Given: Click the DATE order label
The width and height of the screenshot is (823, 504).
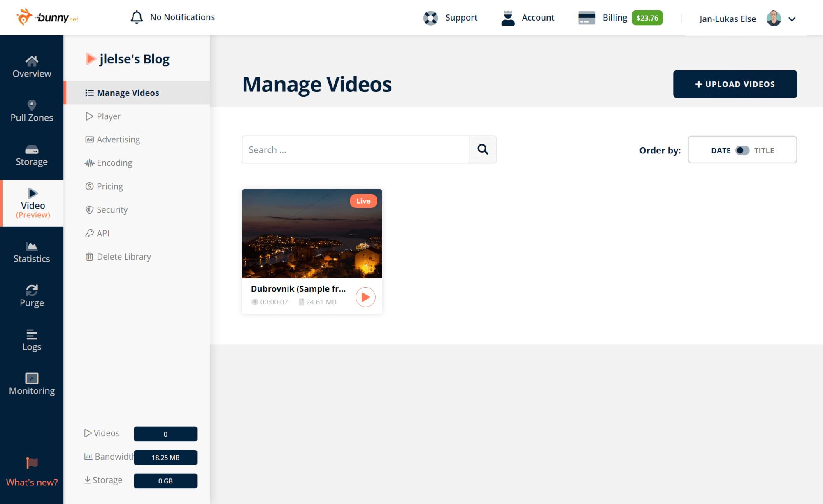Looking at the screenshot, I should [x=721, y=151].
